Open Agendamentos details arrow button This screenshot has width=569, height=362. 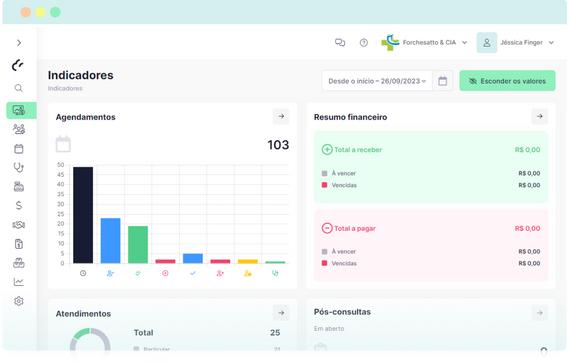[x=281, y=116]
